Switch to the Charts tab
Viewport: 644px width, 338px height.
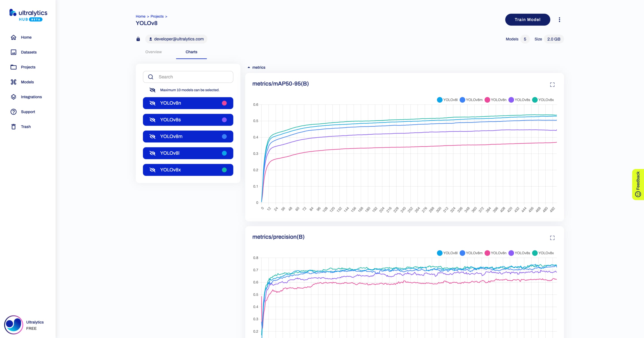(x=191, y=51)
